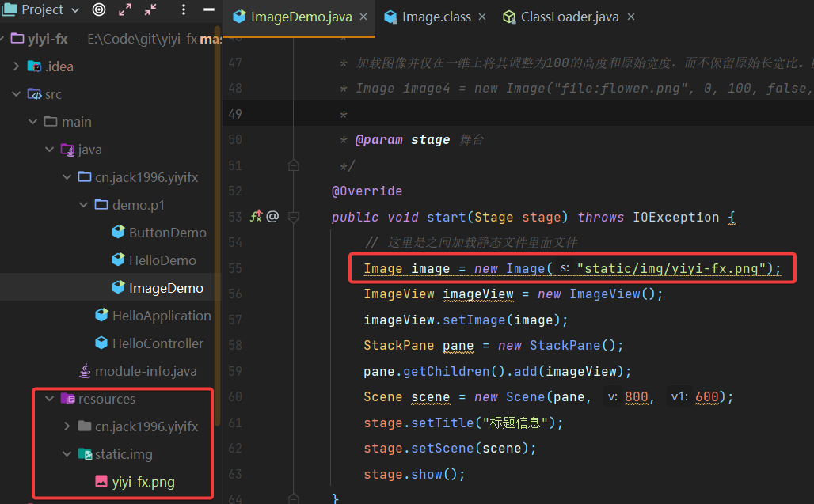This screenshot has width=814, height=504.
Task: Fold the start method at line 53
Action: tap(293, 217)
